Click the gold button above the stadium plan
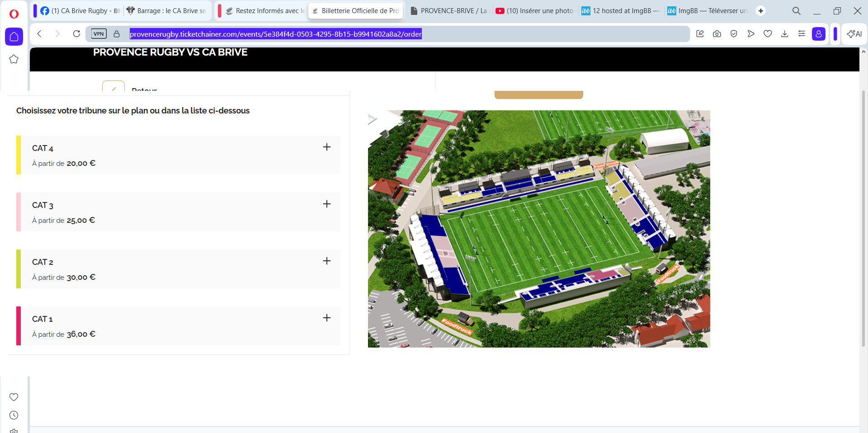Image resolution: width=868 pixels, height=433 pixels. pos(539,94)
